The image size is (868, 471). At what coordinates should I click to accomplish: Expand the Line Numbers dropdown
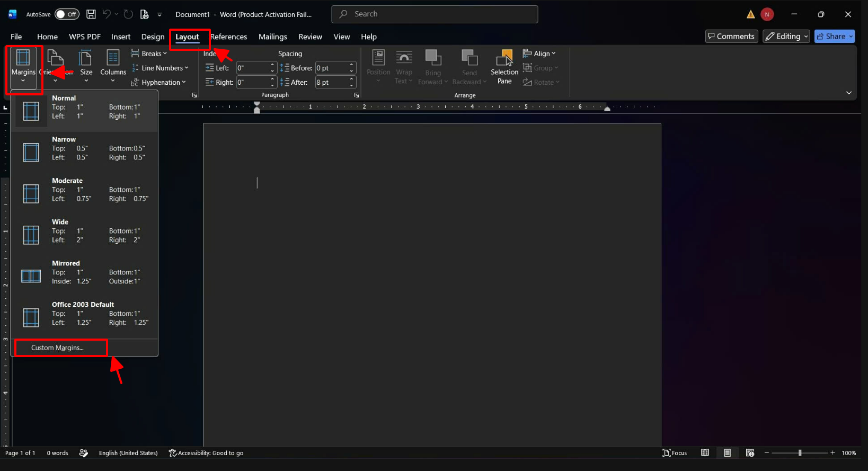tap(160, 68)
